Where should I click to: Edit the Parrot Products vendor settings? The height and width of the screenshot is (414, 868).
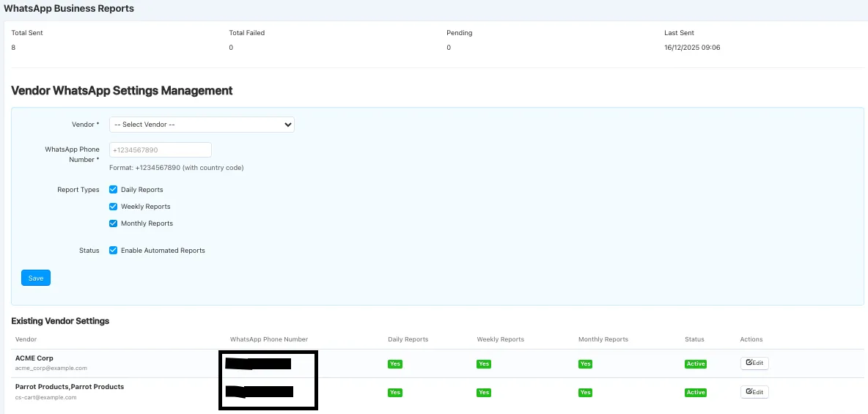tap(754, 392)
